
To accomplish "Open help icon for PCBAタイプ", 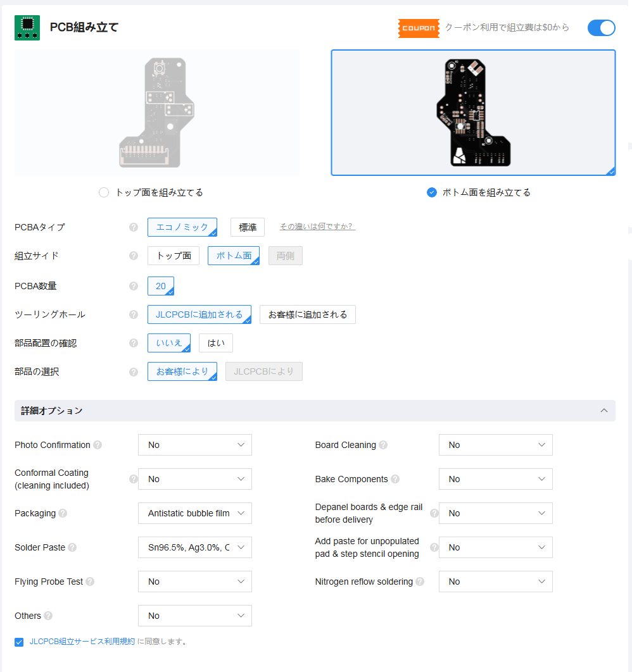I will coord(134,227).
